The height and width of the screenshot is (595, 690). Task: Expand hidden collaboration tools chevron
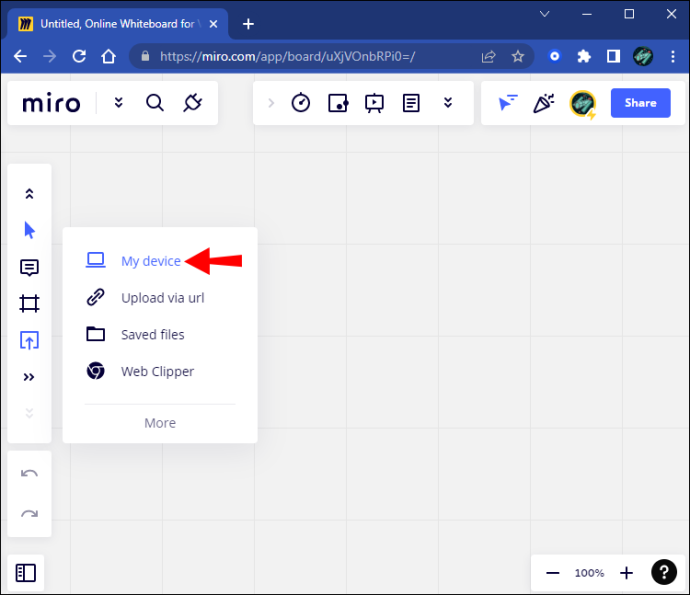coord(448,103)
